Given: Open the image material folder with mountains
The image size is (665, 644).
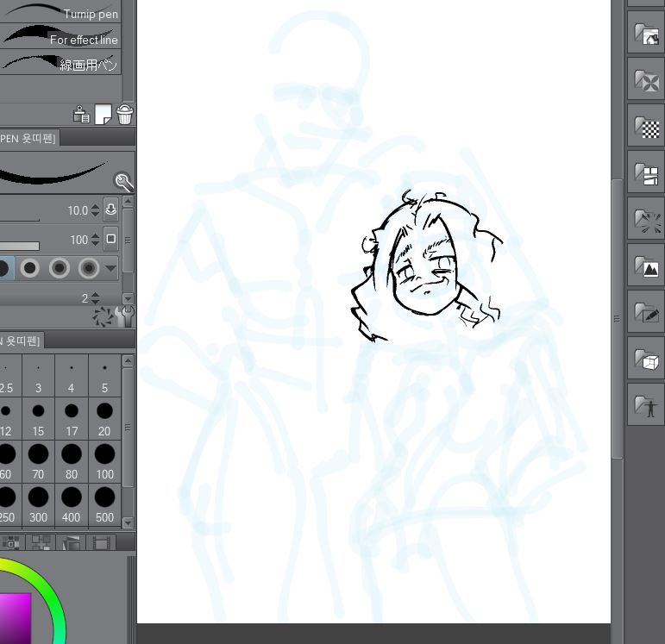Looking at the screenshot, I should click(646, 266).
